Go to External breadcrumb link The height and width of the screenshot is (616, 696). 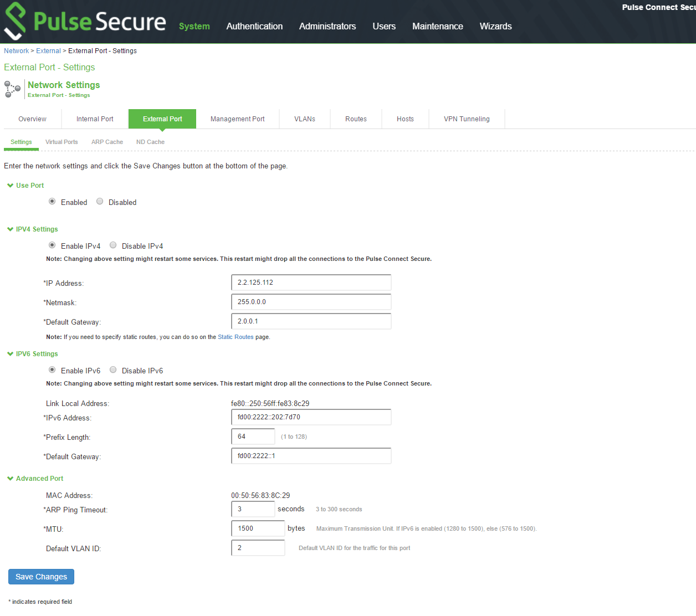coord(48,51)
